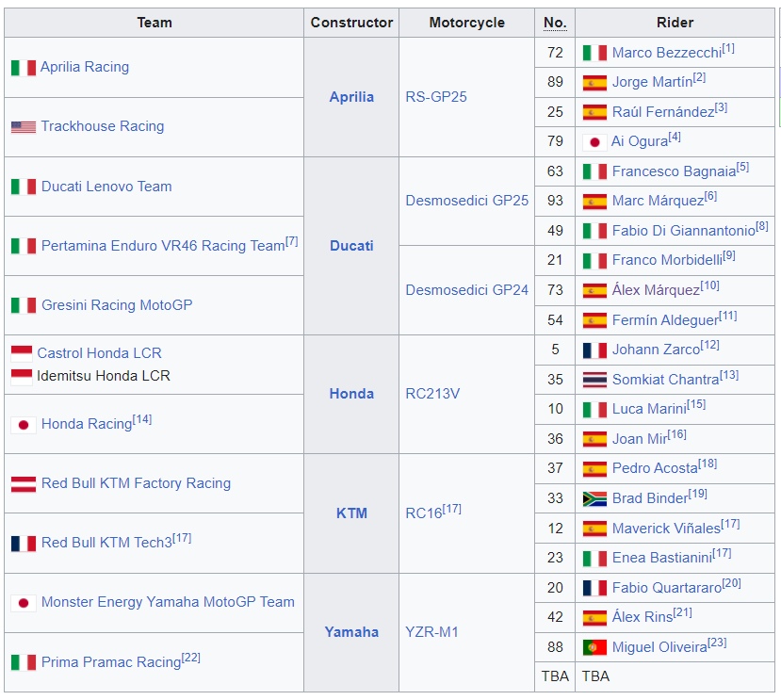Click the Italian flag beside Prima Pramac Racing

(x=24, y=662)
